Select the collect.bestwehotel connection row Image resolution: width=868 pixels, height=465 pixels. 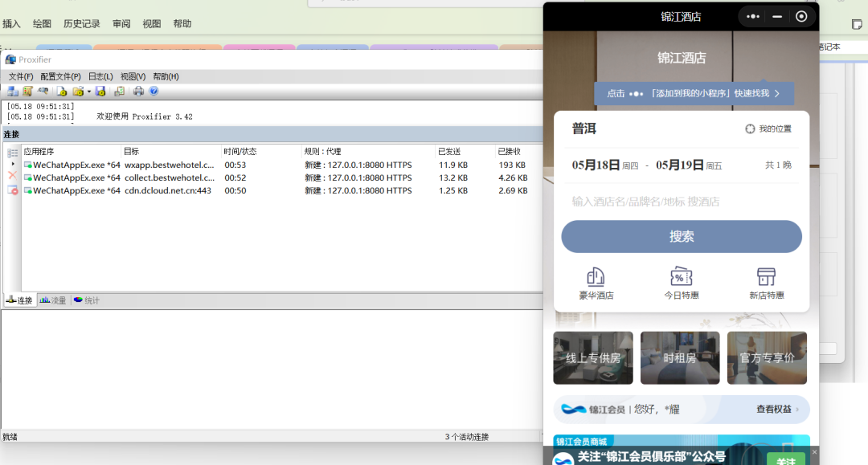[282, 177]
